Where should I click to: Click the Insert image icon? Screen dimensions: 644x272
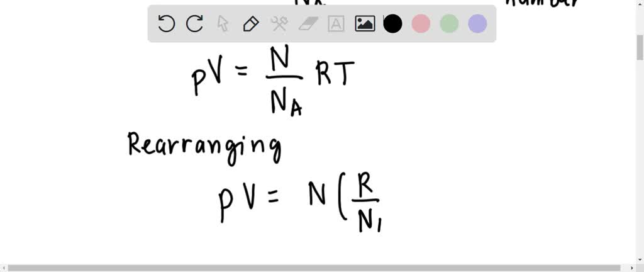pyautogui.click(x=365, y=24)
